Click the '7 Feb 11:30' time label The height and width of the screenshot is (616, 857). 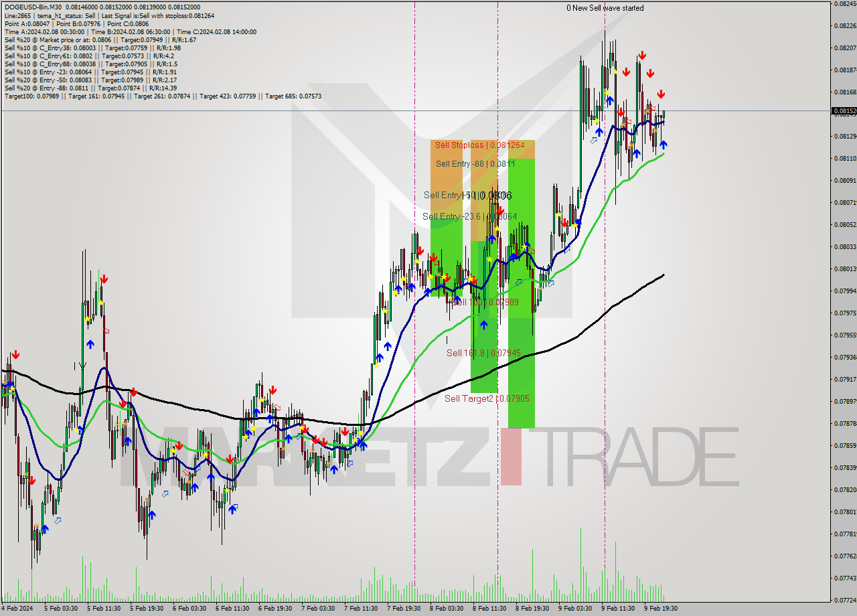(x=361, y=609)
